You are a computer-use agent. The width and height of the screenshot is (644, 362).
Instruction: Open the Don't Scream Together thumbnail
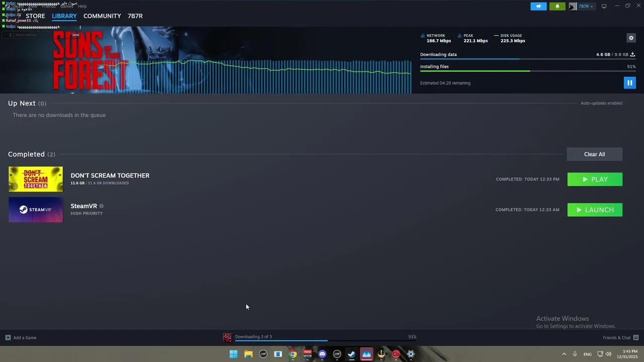point(36,179)
